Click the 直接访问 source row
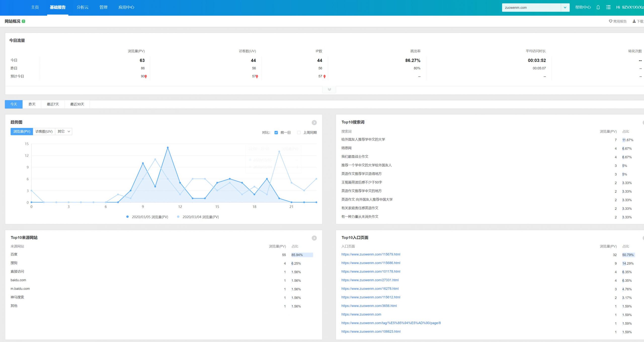644x342 pixels. click(x=164, y=272)
